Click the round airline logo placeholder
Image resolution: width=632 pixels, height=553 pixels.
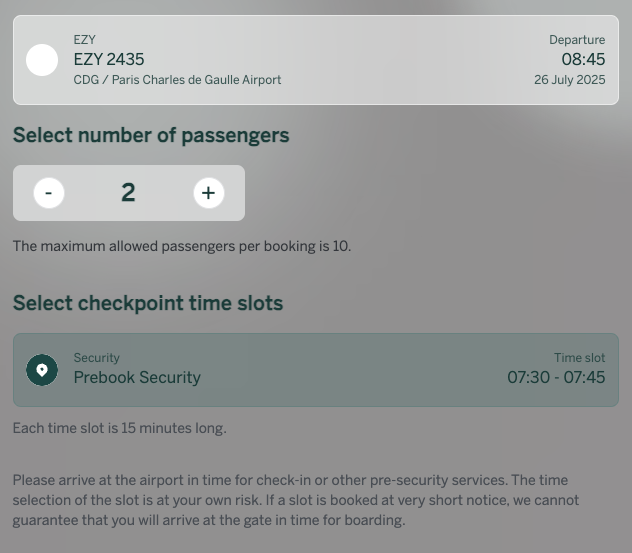(x=42, y=60)
